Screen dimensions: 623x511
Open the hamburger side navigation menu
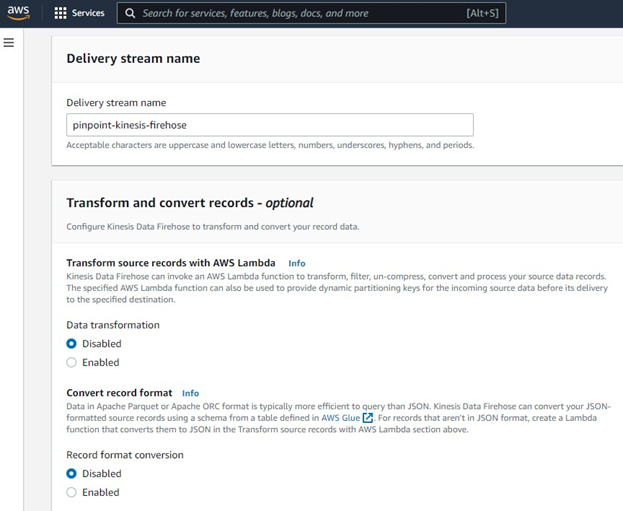(9, 43)
